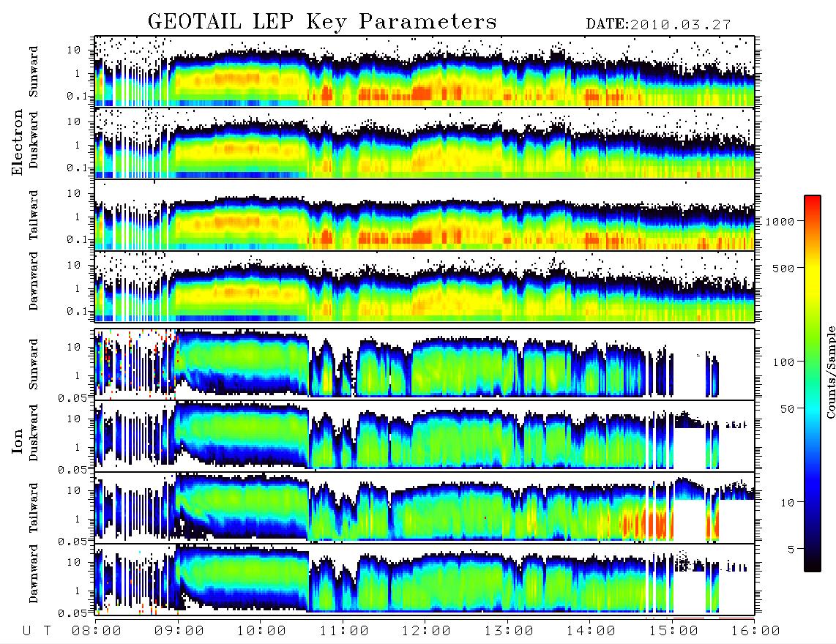Select the Ion "Sunward" panel label
Image resolution: width=836 pixels, height=644 pixels.
click(x=34, y=364)
